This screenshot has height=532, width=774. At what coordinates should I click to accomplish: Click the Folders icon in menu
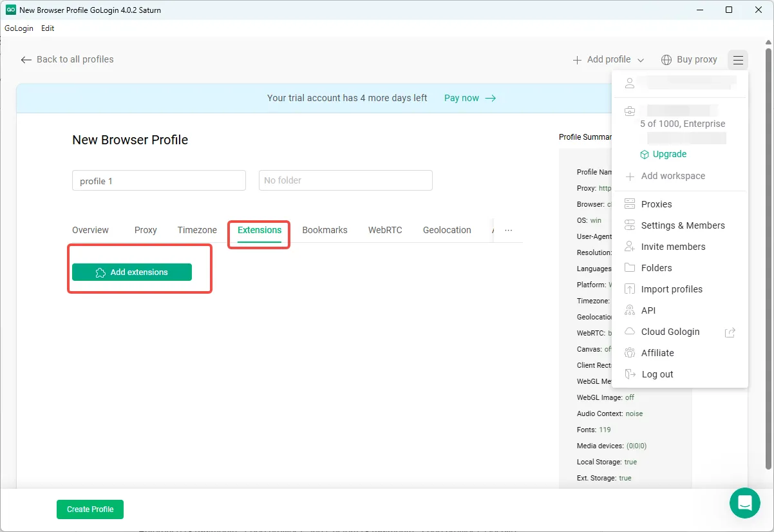tap(630, 268)
